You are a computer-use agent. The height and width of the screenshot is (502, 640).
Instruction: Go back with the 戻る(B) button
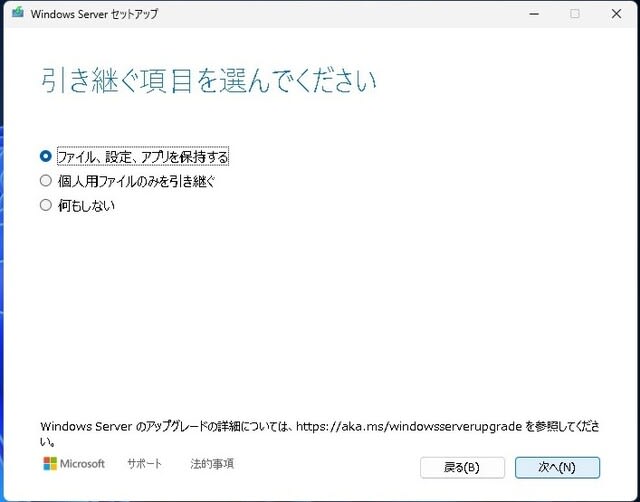[462, 467]
